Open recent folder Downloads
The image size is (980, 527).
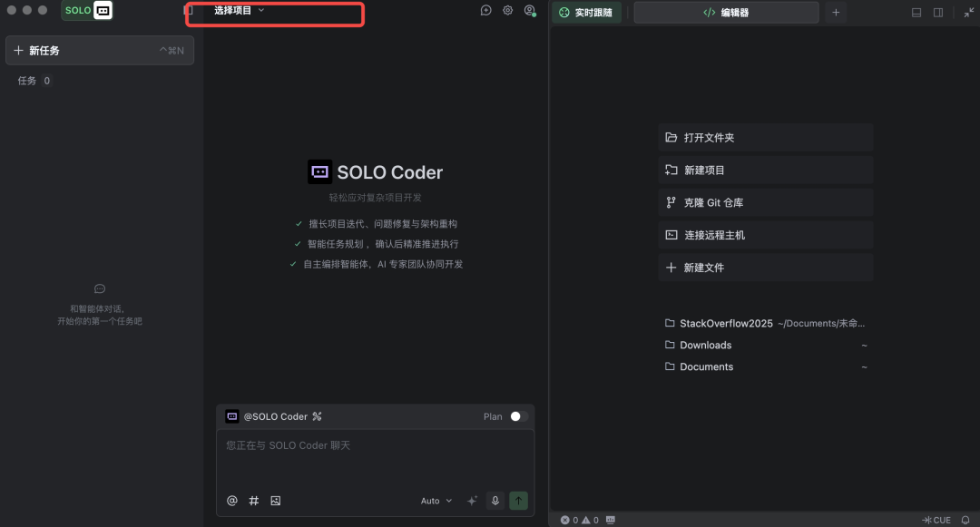coord(766,346)
